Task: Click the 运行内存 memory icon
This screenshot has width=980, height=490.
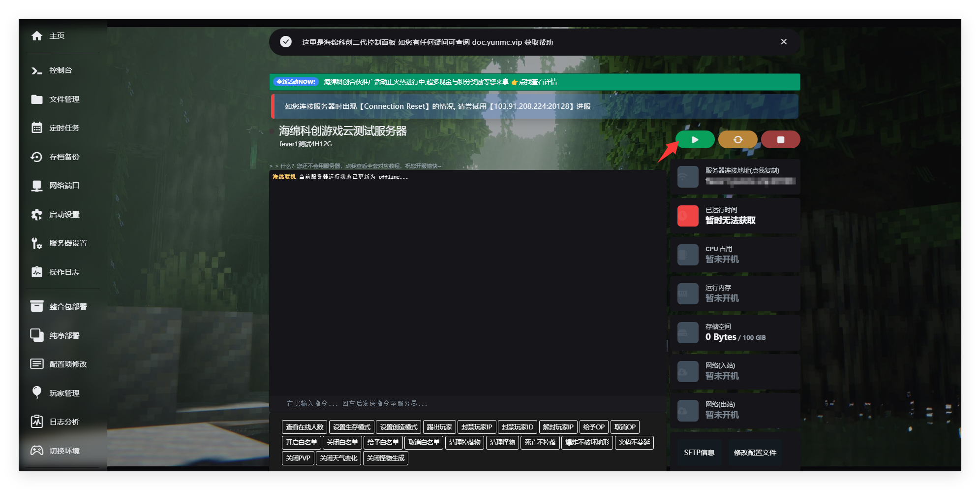Action: pos(688,294)
